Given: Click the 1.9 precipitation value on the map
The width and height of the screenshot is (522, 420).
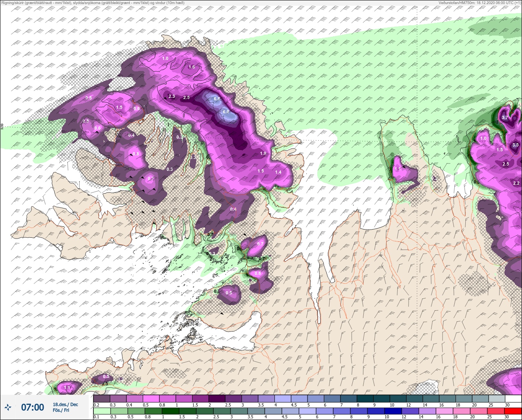Looking at the screenshot, I should (263, 153).
